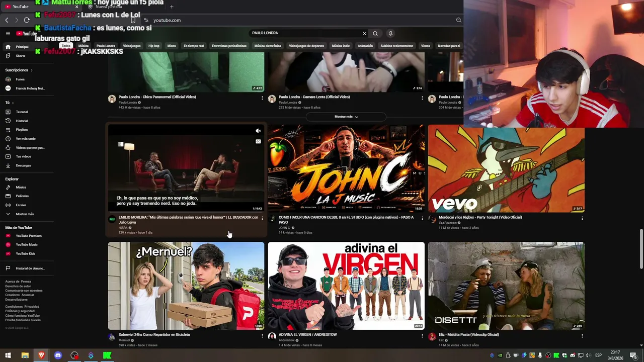Viewport: 644px width, 362px height.
Task: Select the En tiempo real chip
Action: pos(194,46)
